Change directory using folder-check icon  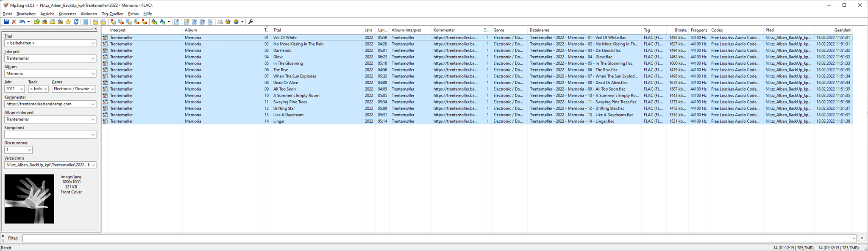[x=37, y=22]
